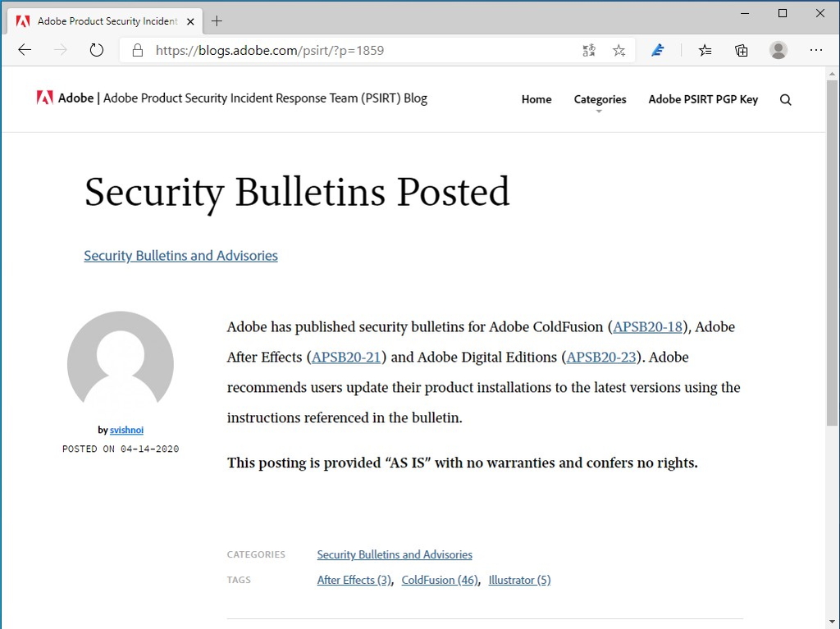840x629 pixels.
Task: Click the site security lock icon
Action: pos(137,50)
